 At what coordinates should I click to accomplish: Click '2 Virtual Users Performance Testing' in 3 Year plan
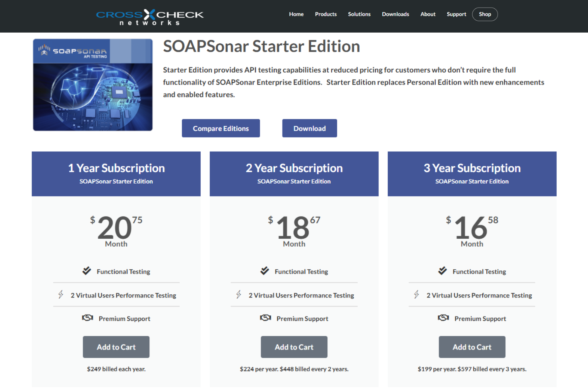[x=480, y=295]
